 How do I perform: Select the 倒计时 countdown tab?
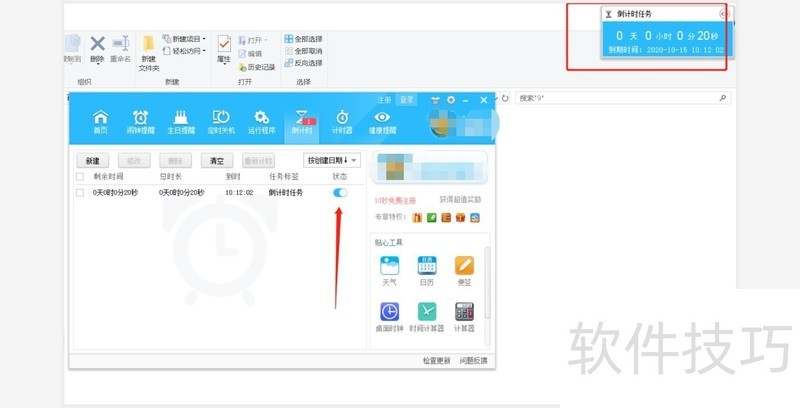[x=302, y=122]
